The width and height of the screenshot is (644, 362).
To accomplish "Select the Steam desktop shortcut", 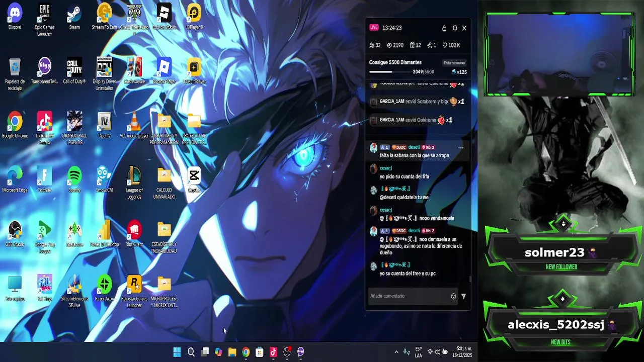I will tap(74, 17).
